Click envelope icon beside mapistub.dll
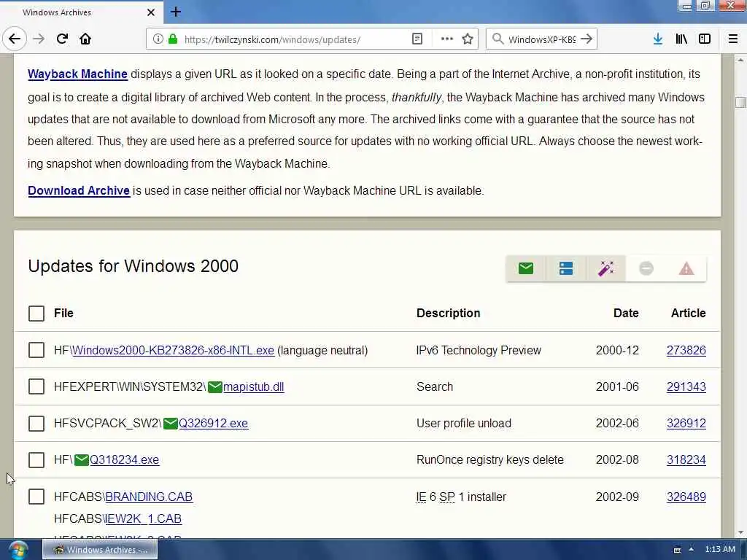 pyautogui.click(x=215, y=387)
